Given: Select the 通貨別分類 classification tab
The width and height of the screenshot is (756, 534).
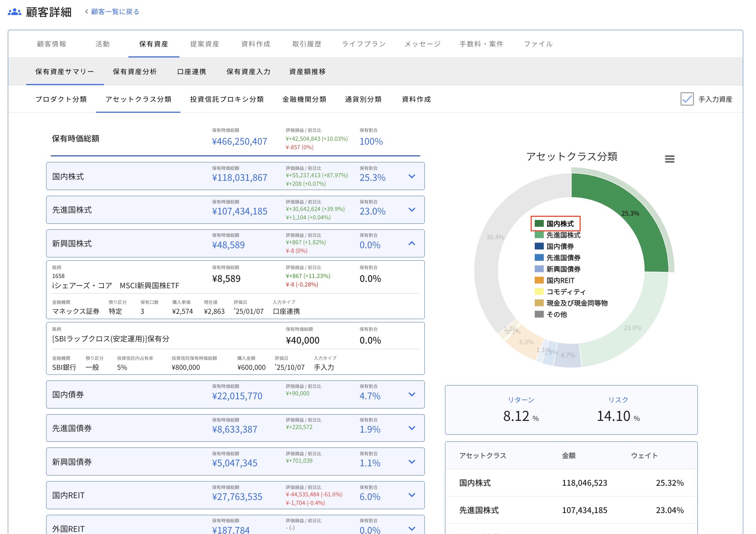Looking at the screenshot, I should click(363, 99).
